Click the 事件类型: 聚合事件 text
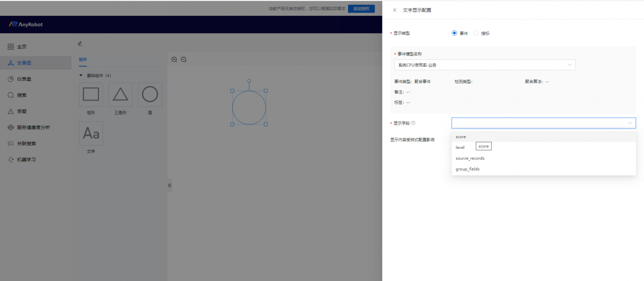The image size is (644, 281). (412, 81)
